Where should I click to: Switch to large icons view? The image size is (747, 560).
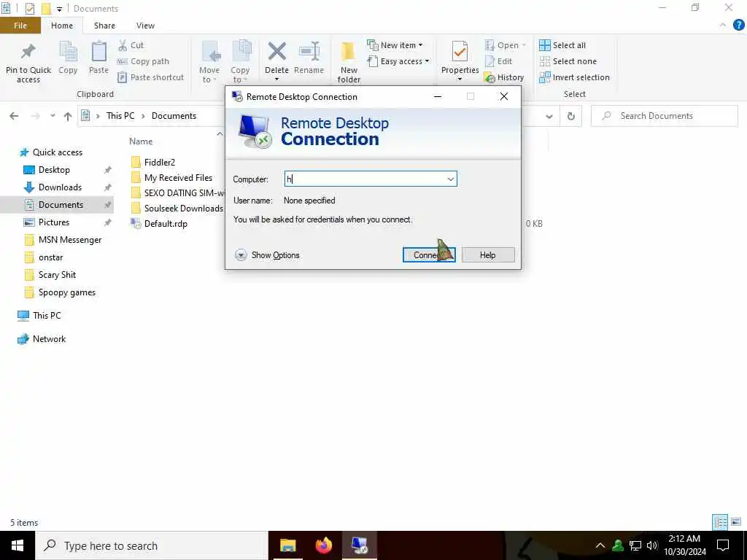pyautogui.click(x=736, y=522)
